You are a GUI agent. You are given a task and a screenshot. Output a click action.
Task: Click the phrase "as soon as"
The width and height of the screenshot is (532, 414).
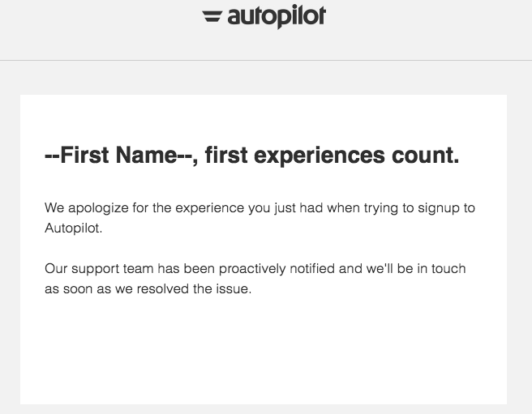pyautogui.click(x=78, y=289)
